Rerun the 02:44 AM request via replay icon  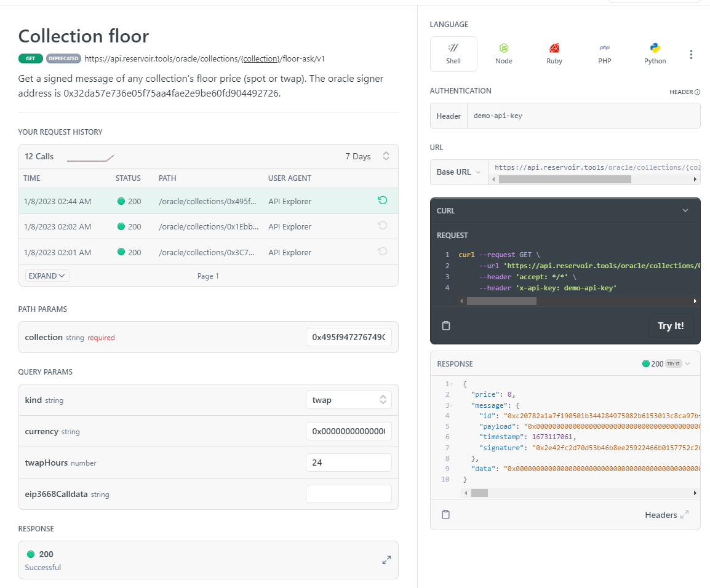382,201
